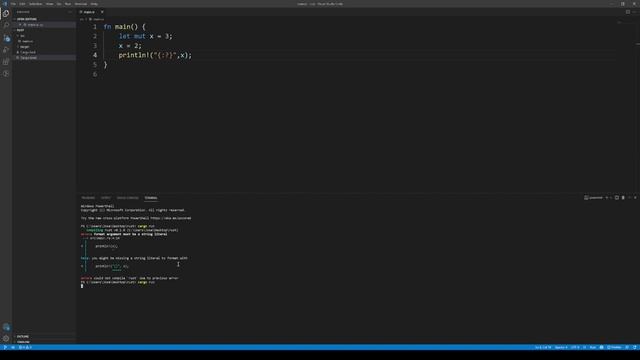
Task: Open the Go menu
Action: 59,4
